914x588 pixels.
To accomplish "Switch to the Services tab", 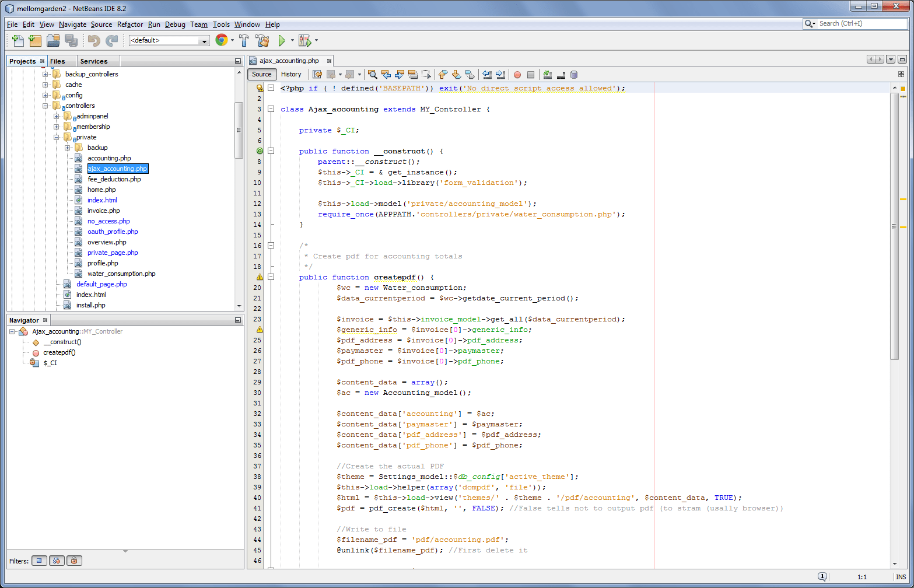I will click(93, 61).
